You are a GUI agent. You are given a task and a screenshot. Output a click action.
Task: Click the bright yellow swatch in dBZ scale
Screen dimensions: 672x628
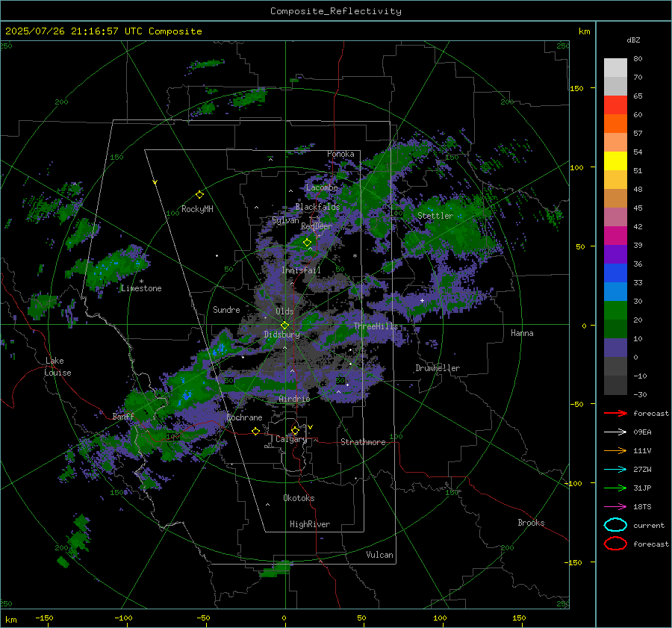click(615, 161)
